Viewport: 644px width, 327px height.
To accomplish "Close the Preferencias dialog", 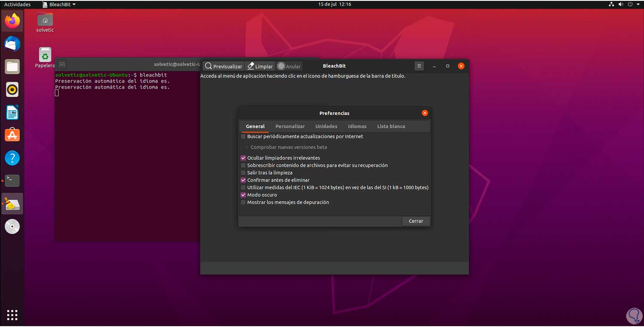I will [x=425, y=113].
